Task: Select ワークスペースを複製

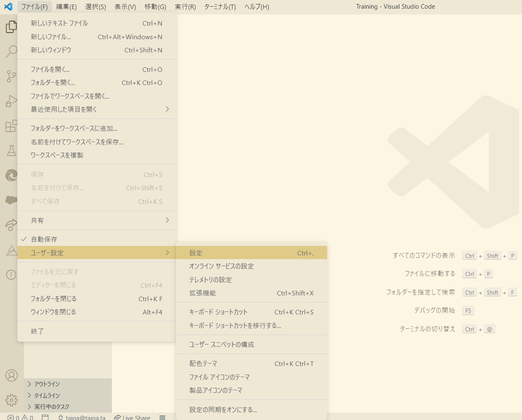Action: pyautogui.click(x=97, y=155)
